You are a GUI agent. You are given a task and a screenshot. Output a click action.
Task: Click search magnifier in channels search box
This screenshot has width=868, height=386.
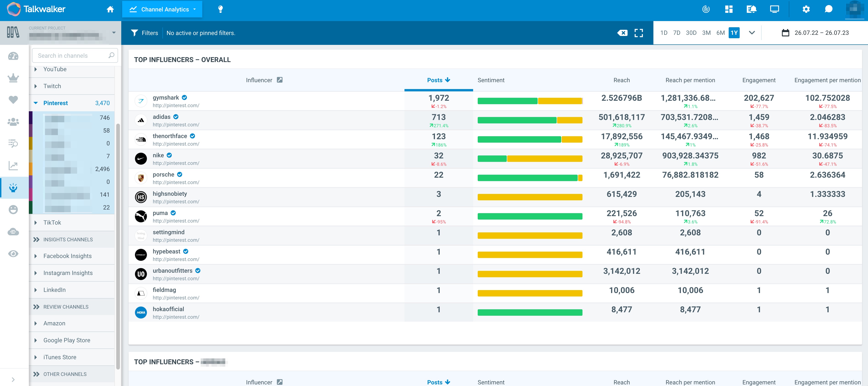coord(111,55)
